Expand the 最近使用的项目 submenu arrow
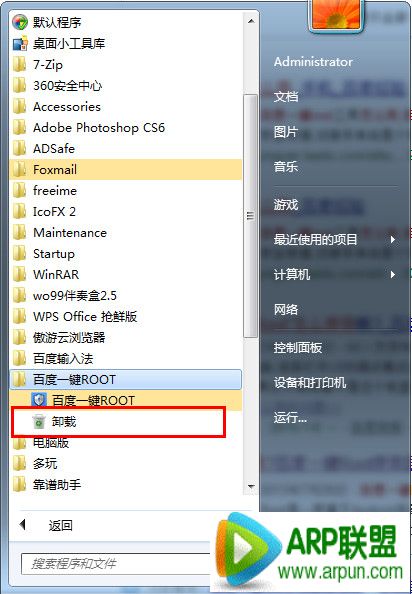The height and width of the screenshot is (594, 412). point(393,240)
